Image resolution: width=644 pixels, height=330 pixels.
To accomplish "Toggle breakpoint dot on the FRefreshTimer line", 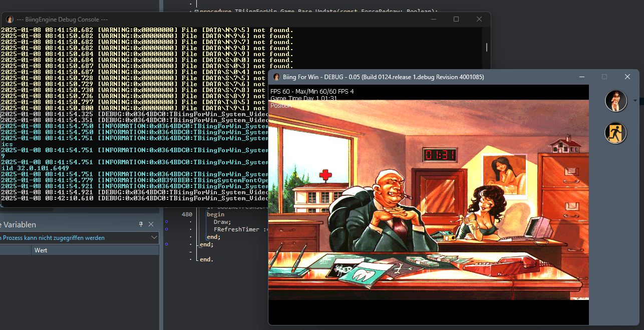I will pos(166,229).
